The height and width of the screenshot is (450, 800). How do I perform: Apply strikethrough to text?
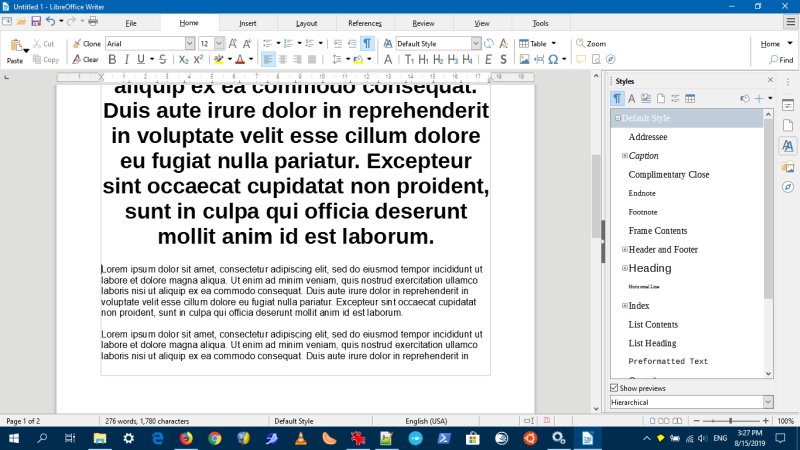(x=162, y=60)
